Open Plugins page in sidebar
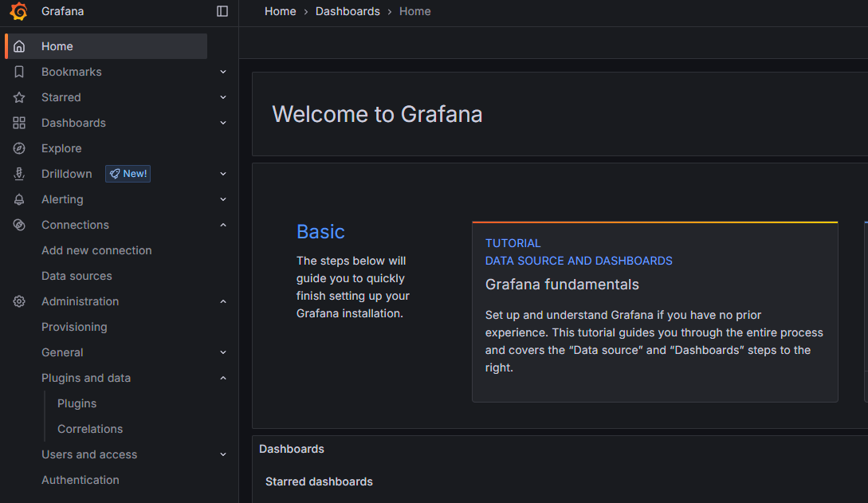 (77, 403)
